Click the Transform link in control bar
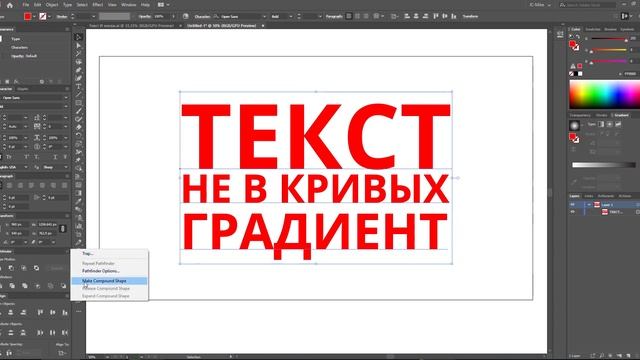 (x=470, y=16)
